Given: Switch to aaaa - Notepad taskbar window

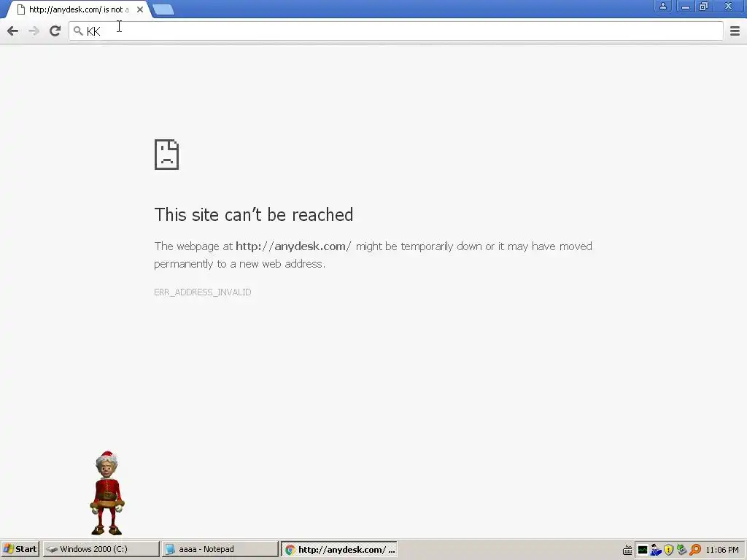Looking at the screenshot, I should (x=220, y=549).
